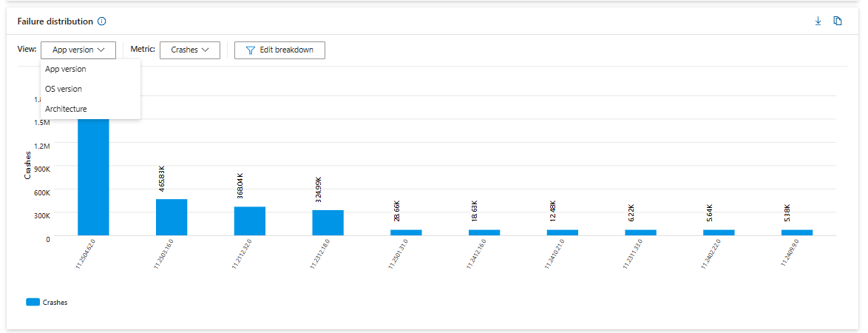This screenshot has height=333, width=868.
Task: Select the bar labeled 18.63K
Action: [x=484, y=232]
